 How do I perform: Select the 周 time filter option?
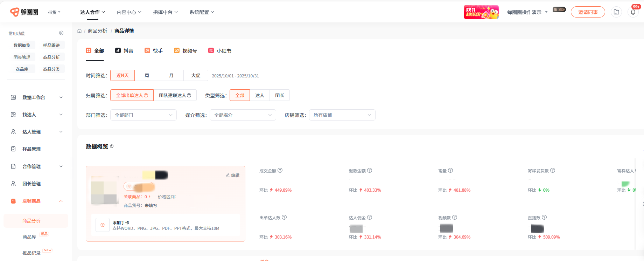click(x=147, y=76)
